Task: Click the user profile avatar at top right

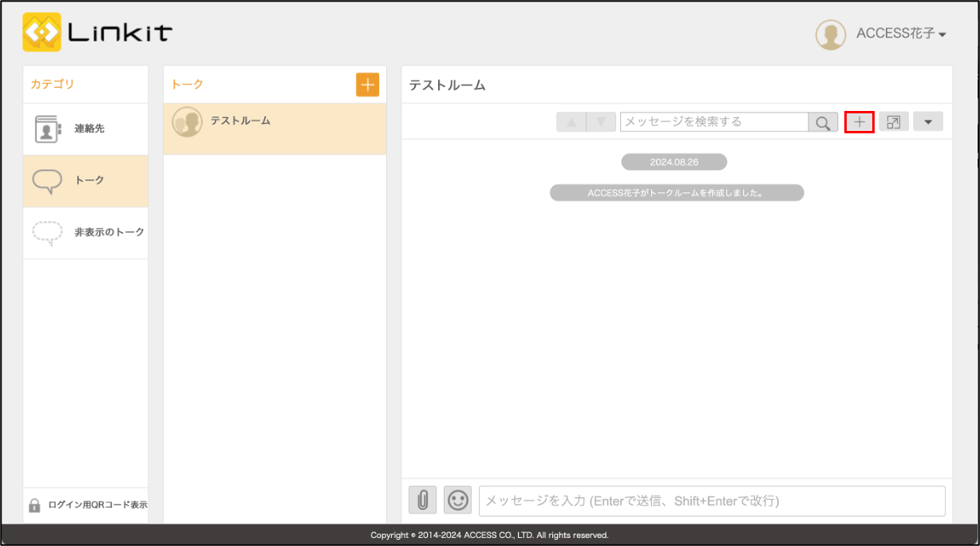Action: coord(830,34)
